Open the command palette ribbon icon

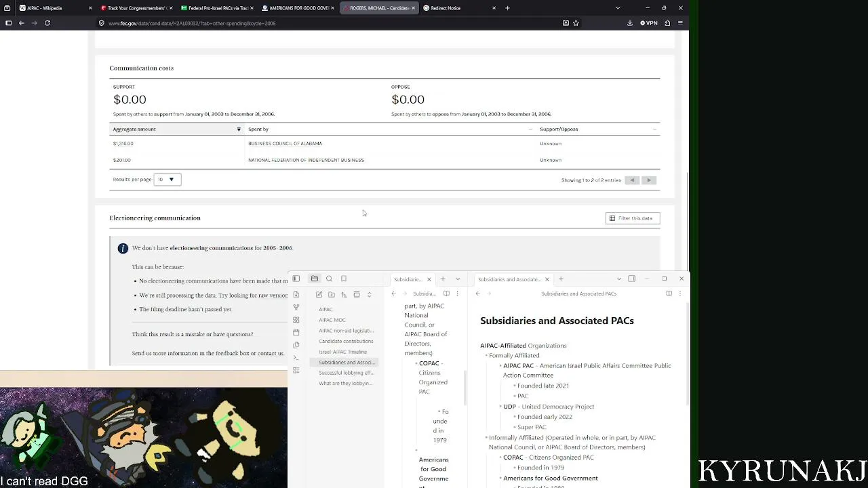(296, 357)
